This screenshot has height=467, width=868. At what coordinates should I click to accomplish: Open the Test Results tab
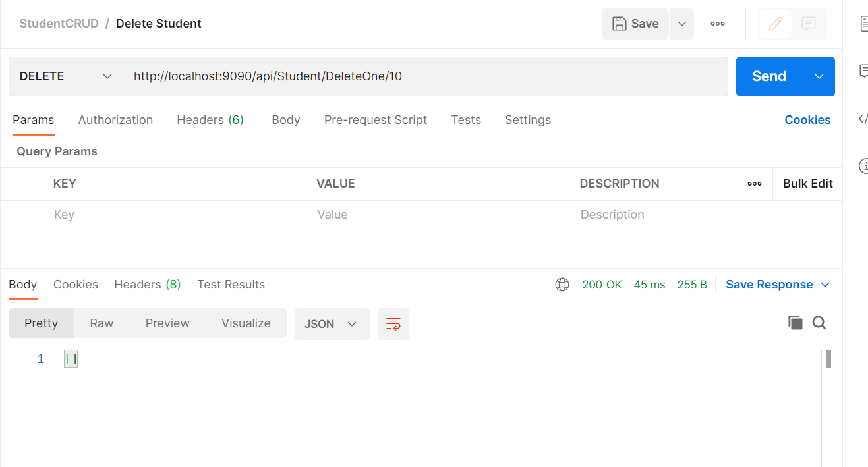tap(231, 284)
